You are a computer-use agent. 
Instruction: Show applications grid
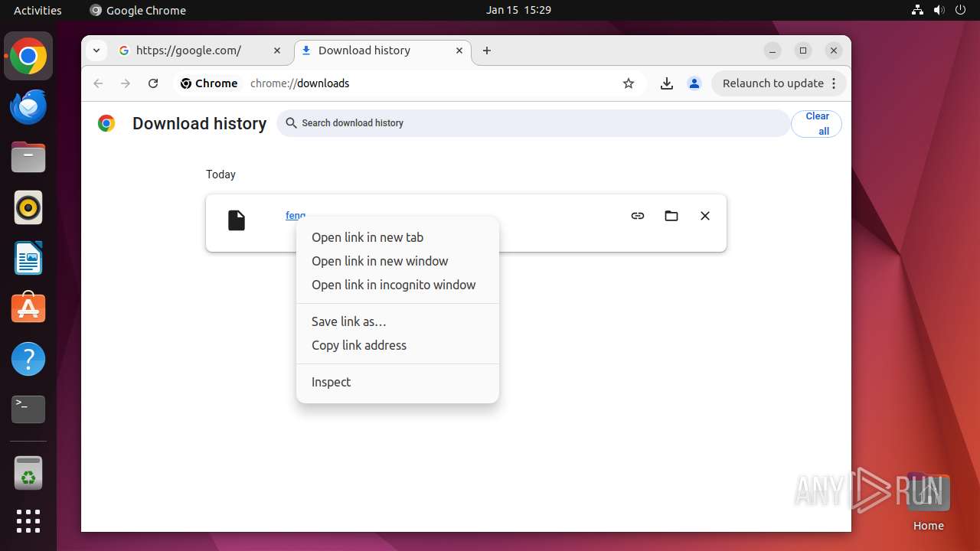(28, 521)
